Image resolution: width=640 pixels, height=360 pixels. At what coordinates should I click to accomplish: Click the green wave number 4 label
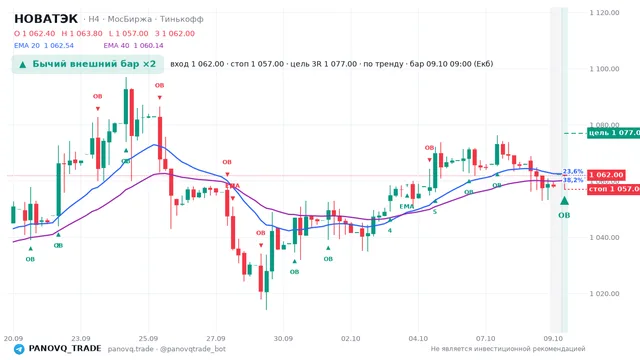[390, 231]
